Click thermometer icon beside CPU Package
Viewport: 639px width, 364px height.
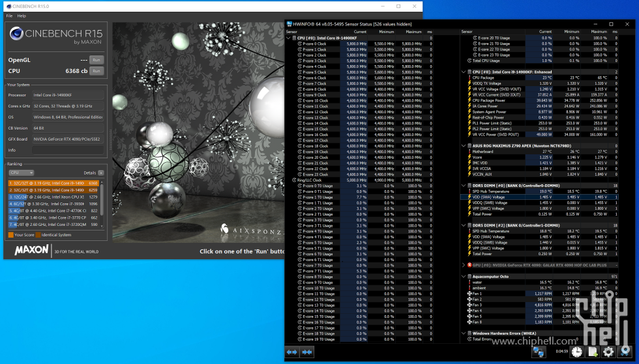click(469, 77)
